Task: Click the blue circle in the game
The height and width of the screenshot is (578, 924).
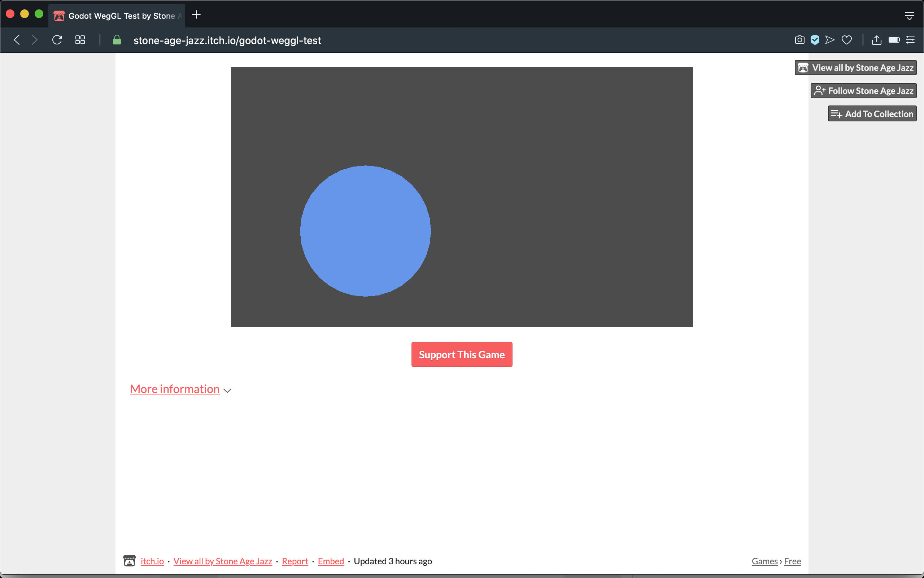Action: pyautogui.click(x=365, y=231)
